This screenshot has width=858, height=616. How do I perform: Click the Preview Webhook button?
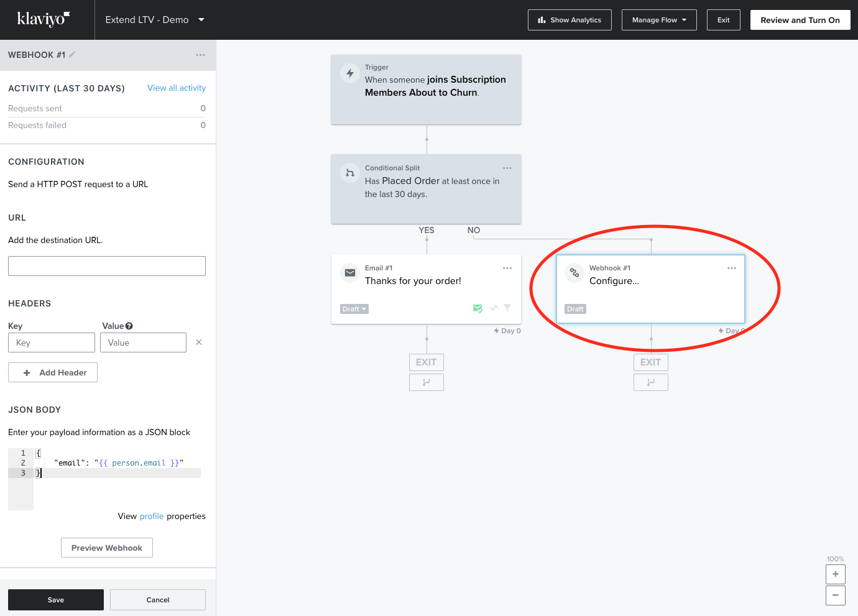[107, 548]
